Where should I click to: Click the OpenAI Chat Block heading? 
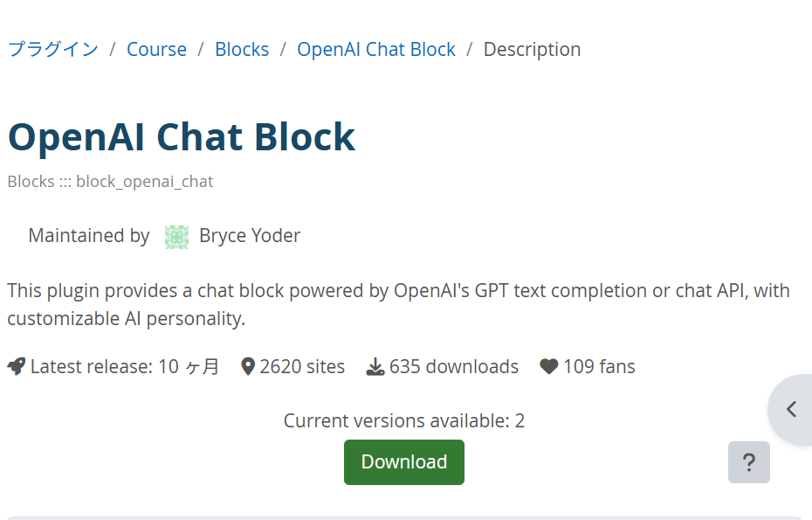click(x=182, y=137)
